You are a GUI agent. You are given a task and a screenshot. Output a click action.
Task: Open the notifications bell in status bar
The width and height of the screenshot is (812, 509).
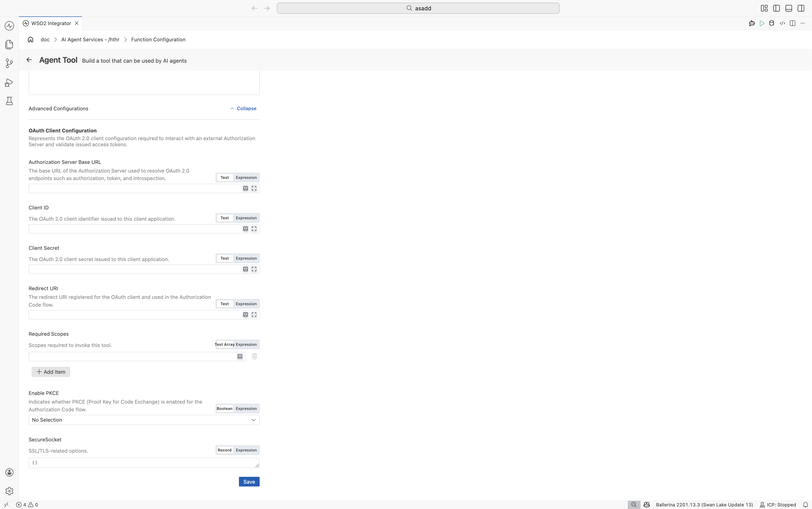[805, 505]
